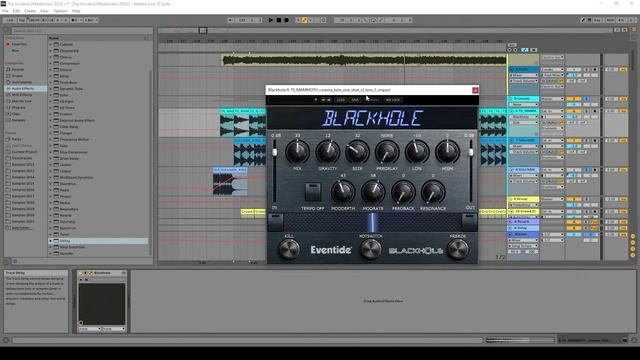640x360 pixels.
Task: Click the PREDELAY knob in Blackhole
Action: [x=387, y=152]
